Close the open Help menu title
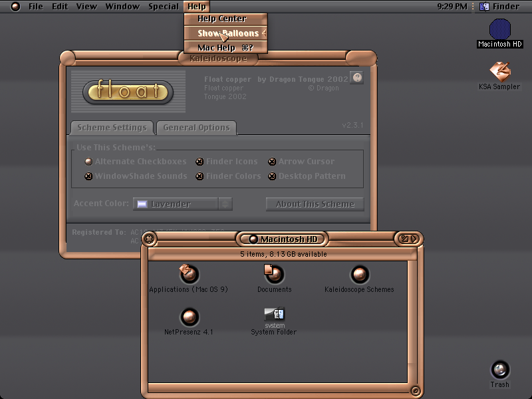Viewport: 532px width, 399px height. point(197,7)
